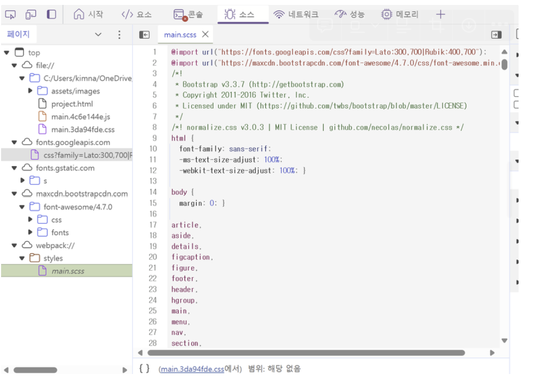This screenshot has width=548, height=392.
Task: Expand the css folder under font-awesome/4.7.0
Action: 29,219
